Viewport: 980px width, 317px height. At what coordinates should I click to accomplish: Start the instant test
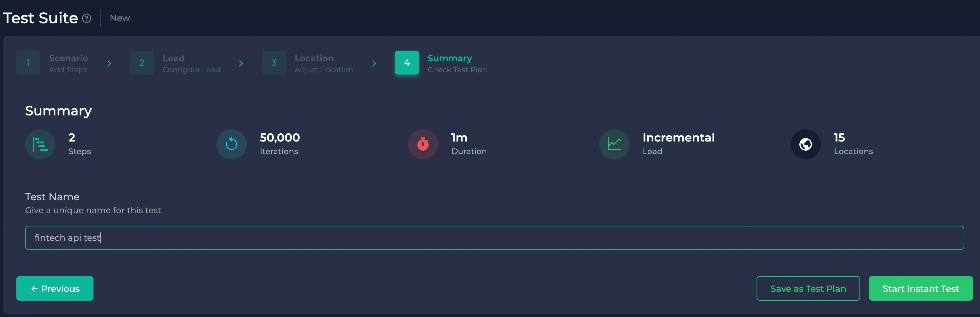(x=920, y=288)
